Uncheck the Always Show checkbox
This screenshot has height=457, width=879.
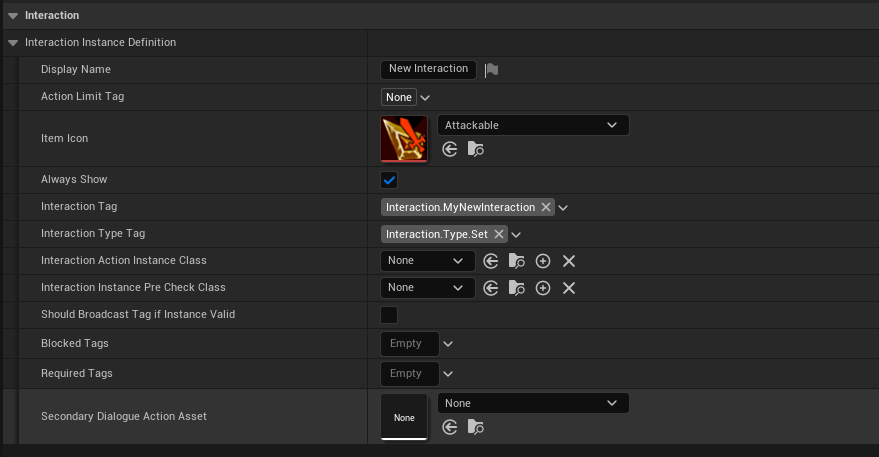pyautogui.click(x=389, y=180)
